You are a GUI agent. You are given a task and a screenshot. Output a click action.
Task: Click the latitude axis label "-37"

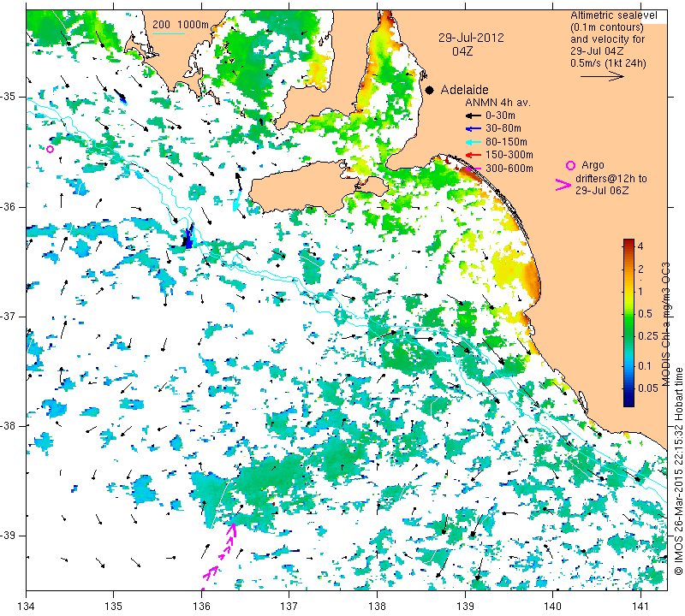9,316
